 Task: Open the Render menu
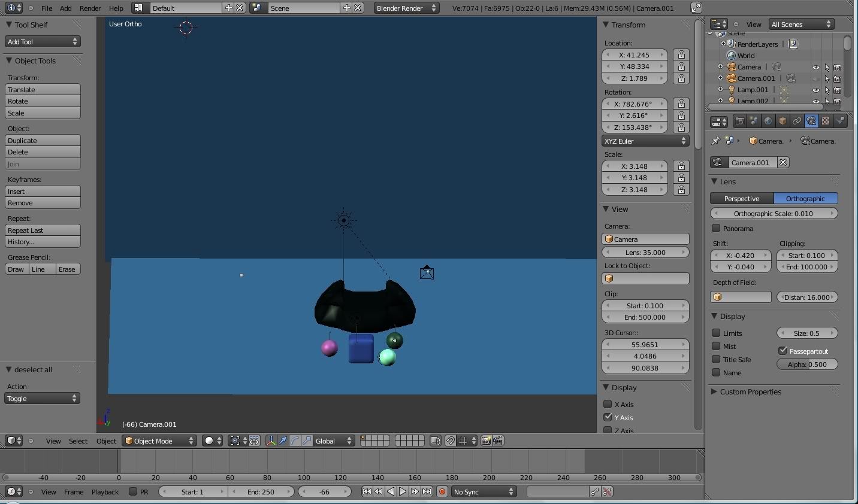click(x=90, y=8)
